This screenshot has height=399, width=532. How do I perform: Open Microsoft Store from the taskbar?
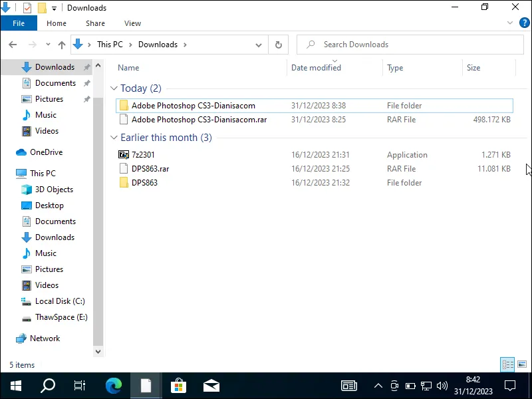coord(178,385)
